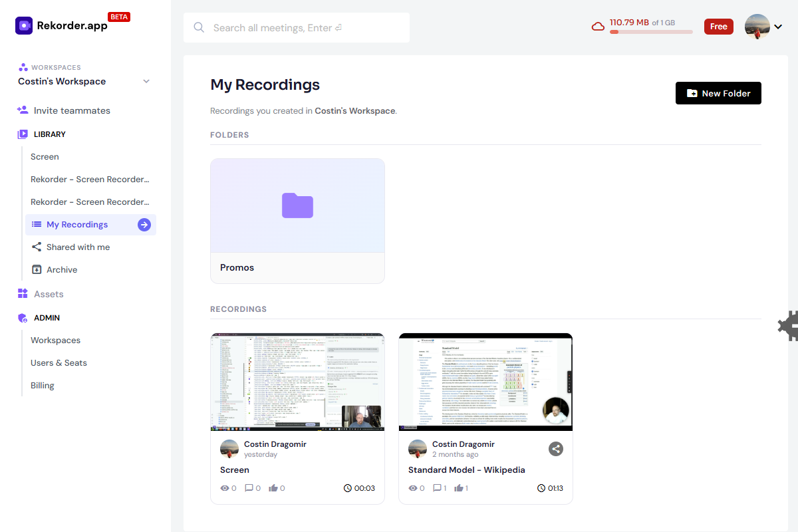Click Standard Model - Wikipedia title
The width and height of the screenshot is (798, 532).
[467, 469]
